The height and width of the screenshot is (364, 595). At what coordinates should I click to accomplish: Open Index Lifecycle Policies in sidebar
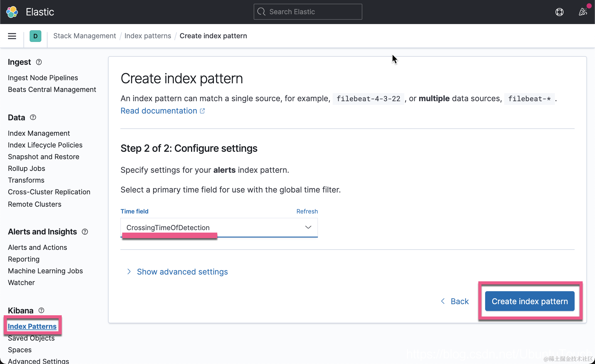[45, 145]
